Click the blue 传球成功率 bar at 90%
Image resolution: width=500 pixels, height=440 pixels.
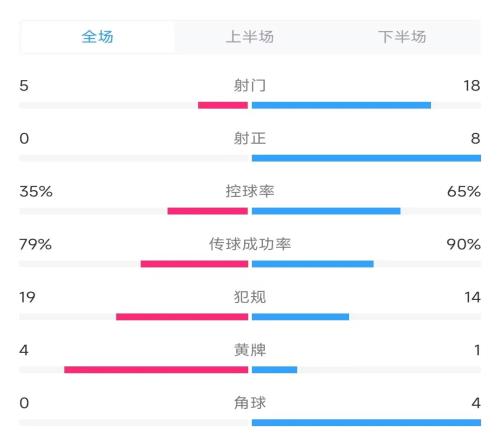coord(313,264)
